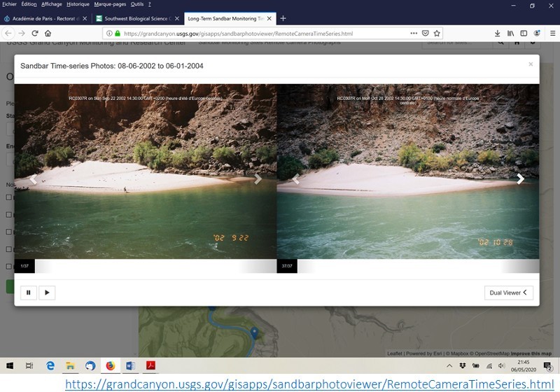The width and height of the screenshot is (560, 392).
Task: Pause the sandbar photo slideshow
Action: [29, 293]
